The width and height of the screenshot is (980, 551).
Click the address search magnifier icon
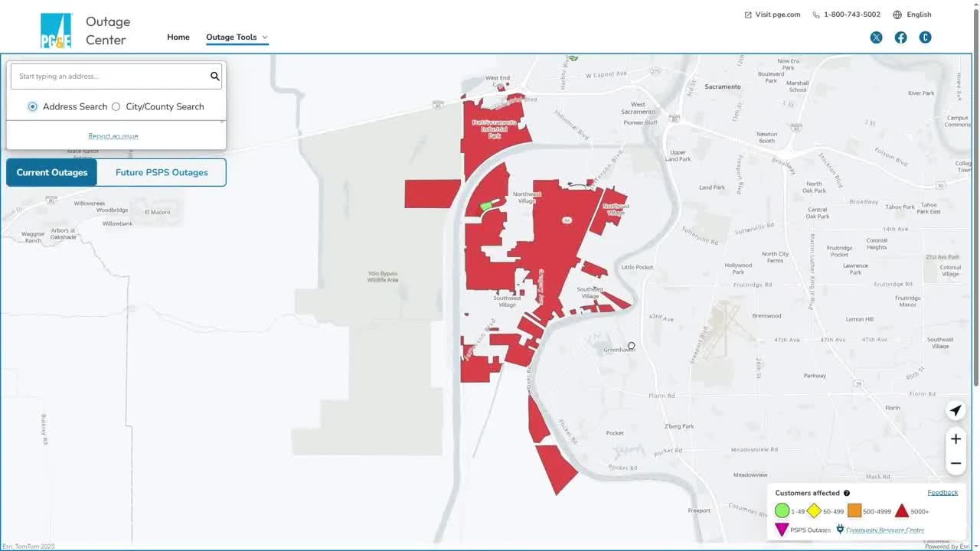pos(215,76)
